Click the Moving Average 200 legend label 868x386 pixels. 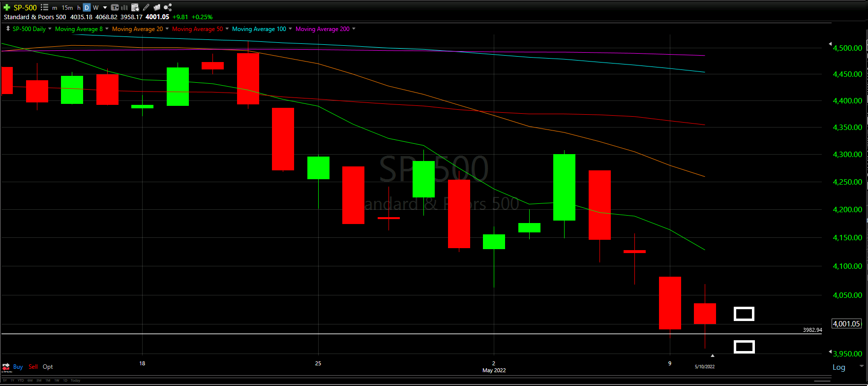click(x=323, y=29)
